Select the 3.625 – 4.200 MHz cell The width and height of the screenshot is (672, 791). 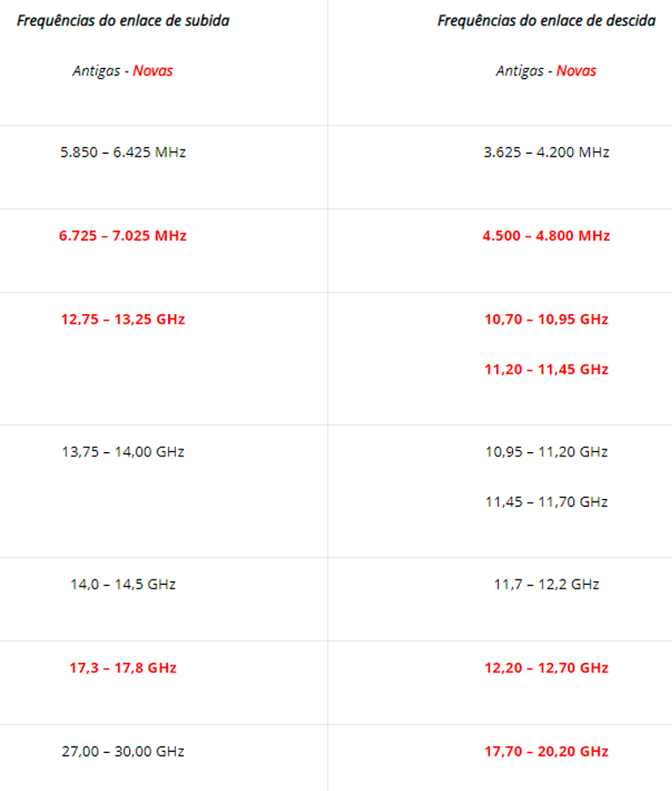[x=546, y=152]
